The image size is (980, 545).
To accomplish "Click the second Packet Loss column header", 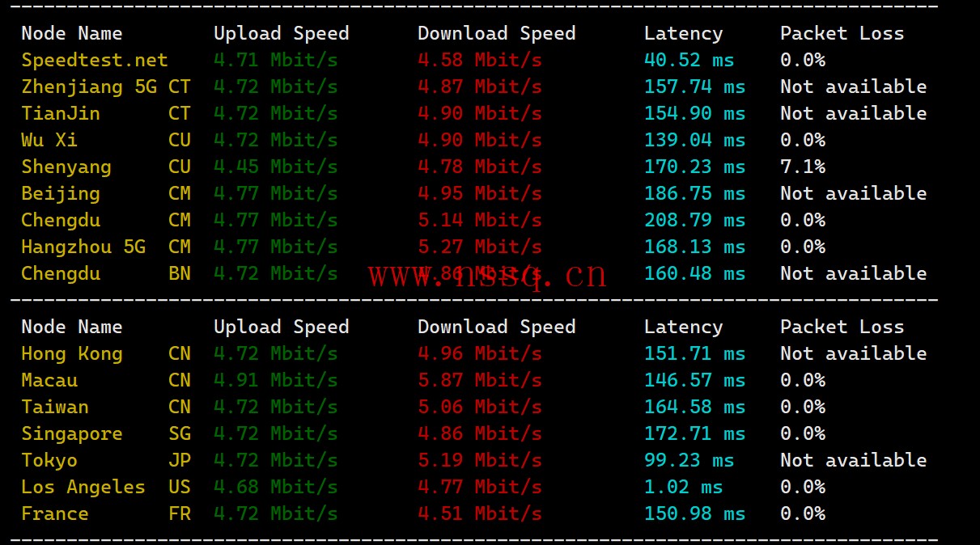I will [x=842, y=327].
